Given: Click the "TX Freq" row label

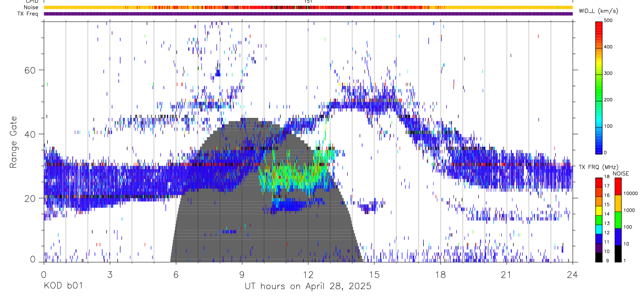Looking at the screenshot, I should (28, 14).
